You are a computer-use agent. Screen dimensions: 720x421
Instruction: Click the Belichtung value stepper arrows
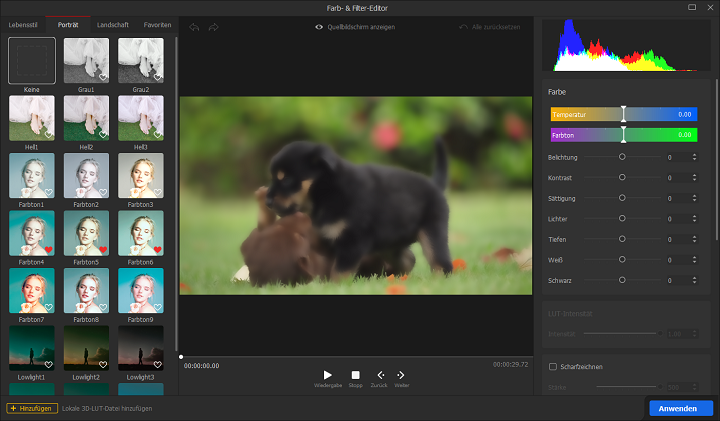[694, 157]
